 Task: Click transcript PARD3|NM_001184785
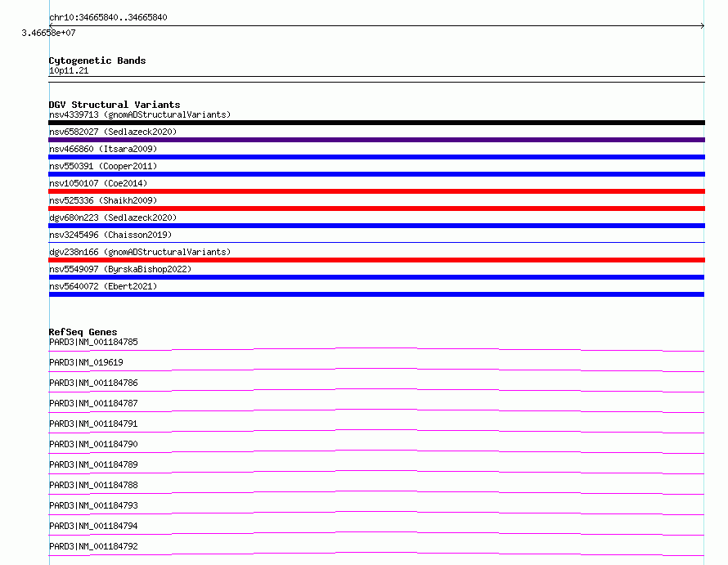pyautogui.click(x=93, y=342)
